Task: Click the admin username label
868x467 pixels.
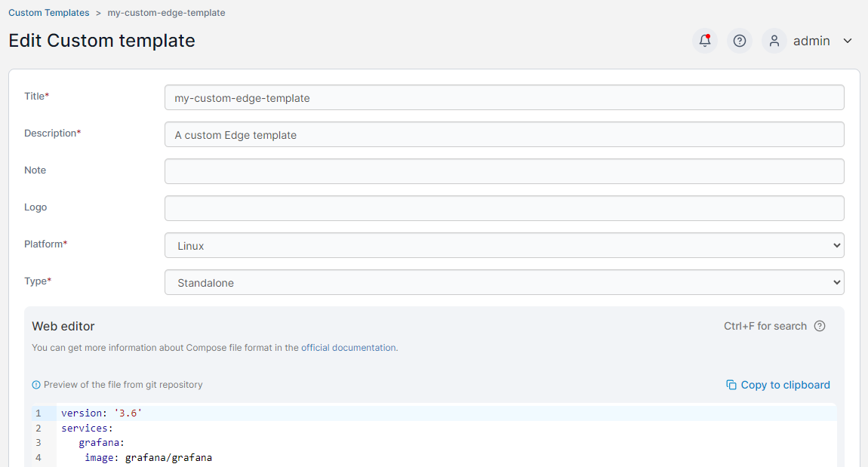Action: pyautogui.click(x=811, y=41)
